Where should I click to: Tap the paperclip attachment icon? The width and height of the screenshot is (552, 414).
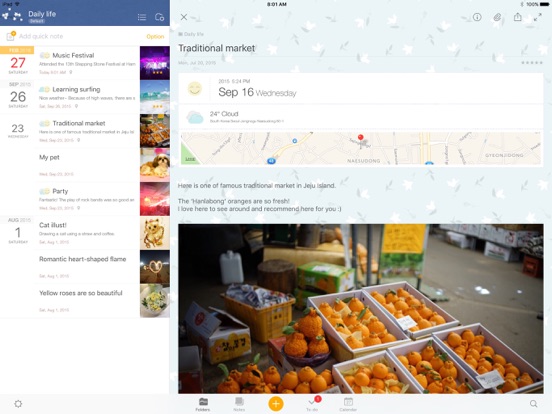pos(497,17)
